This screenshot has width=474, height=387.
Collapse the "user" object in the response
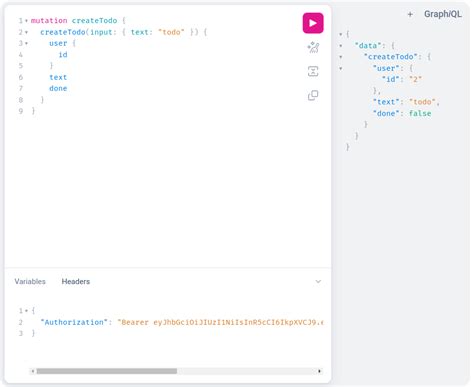click(341, 68)
